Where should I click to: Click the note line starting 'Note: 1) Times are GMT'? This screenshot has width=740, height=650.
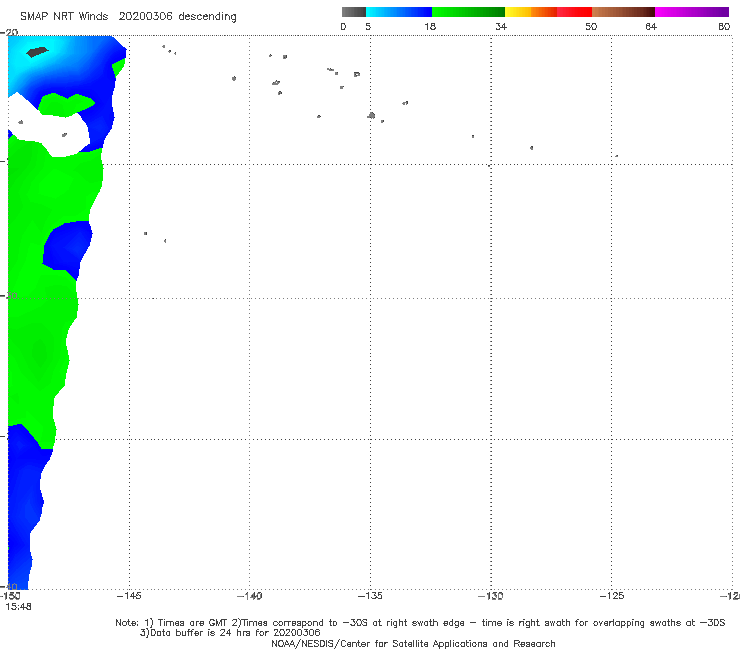coord(420,623)
